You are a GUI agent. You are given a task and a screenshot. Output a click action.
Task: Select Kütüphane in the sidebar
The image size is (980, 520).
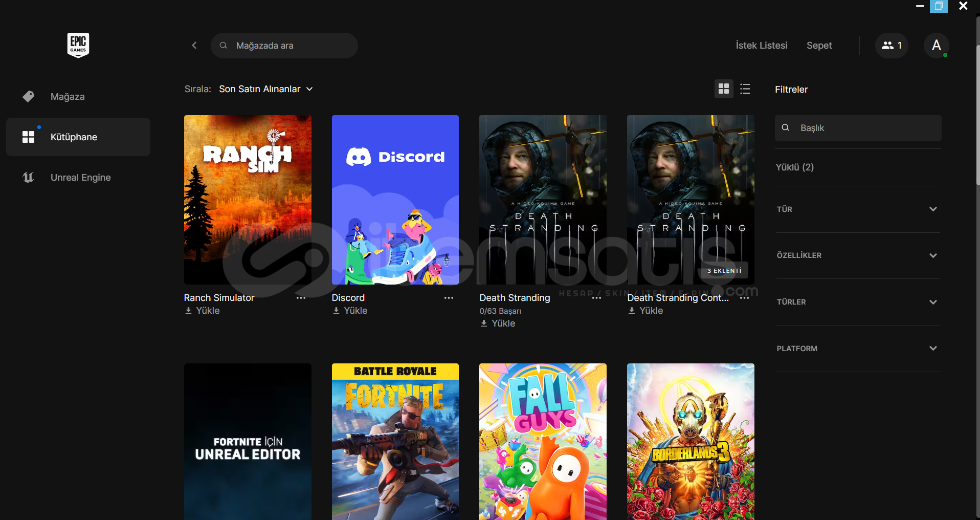[78, 137]
